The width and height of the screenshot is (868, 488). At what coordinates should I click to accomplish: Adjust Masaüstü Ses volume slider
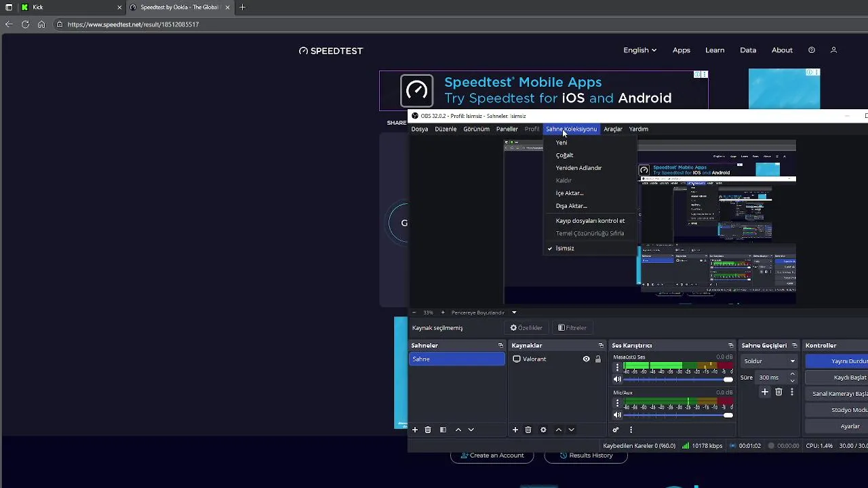[678, 380]
